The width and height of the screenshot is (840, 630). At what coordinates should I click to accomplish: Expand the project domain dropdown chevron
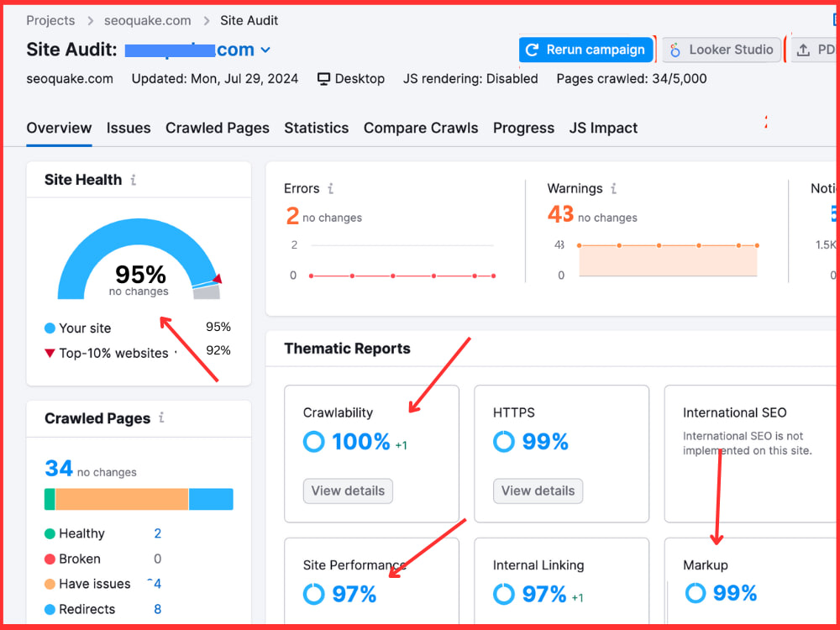265,50
